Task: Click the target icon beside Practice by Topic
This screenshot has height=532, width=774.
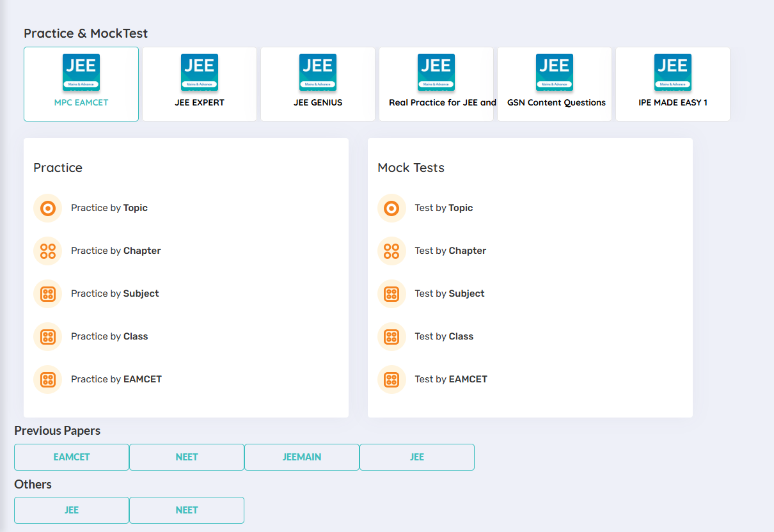Action: tap(48, 208)
